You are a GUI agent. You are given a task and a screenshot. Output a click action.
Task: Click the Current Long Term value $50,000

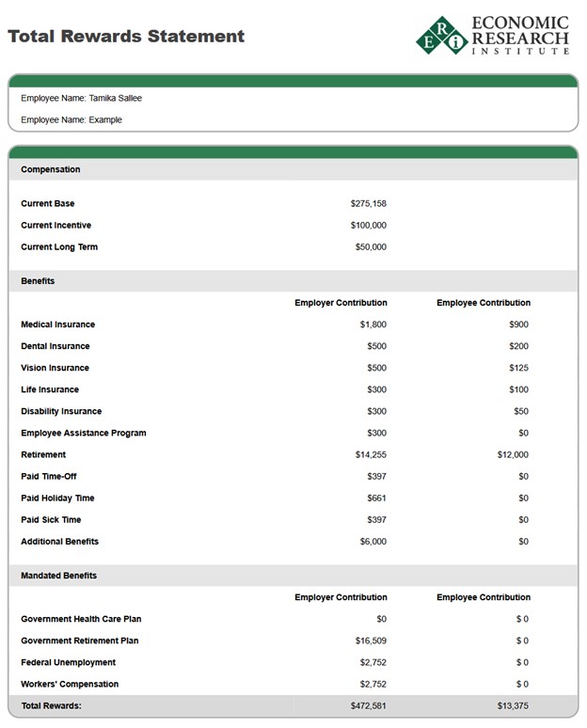371,247
